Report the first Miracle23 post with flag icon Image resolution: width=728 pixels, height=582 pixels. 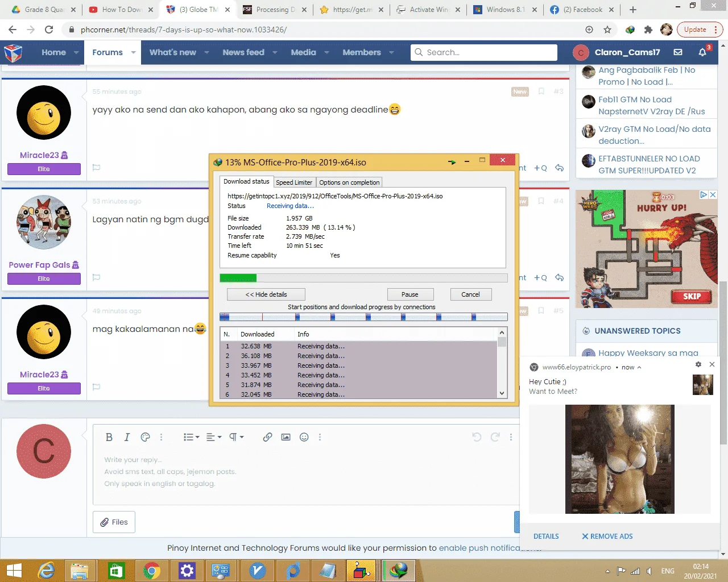click(97, 168)
